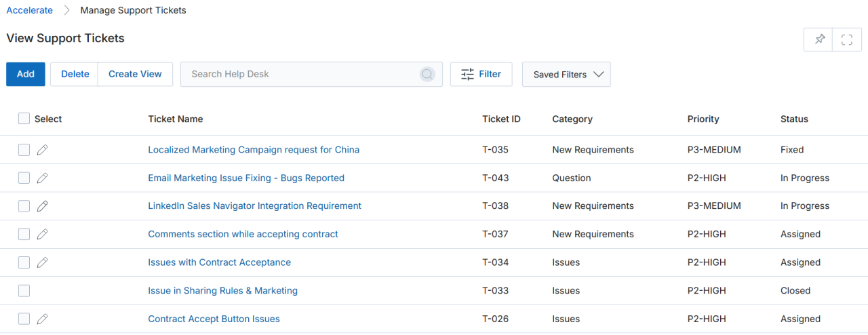The height and width of the screenshot is (335, 868).
Task: Select checkbox for ticket T-034
Action: tap(24, 262)
